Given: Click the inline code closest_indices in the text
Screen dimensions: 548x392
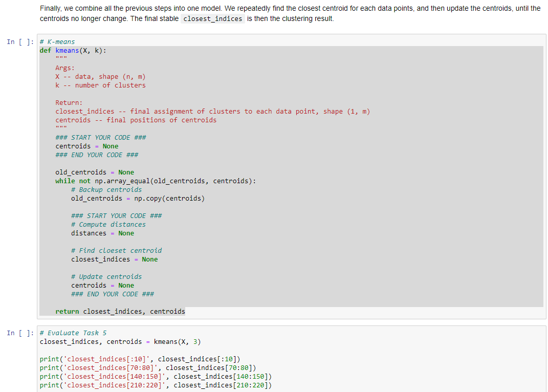Looking at the screenshot, I should click(212, 18).
